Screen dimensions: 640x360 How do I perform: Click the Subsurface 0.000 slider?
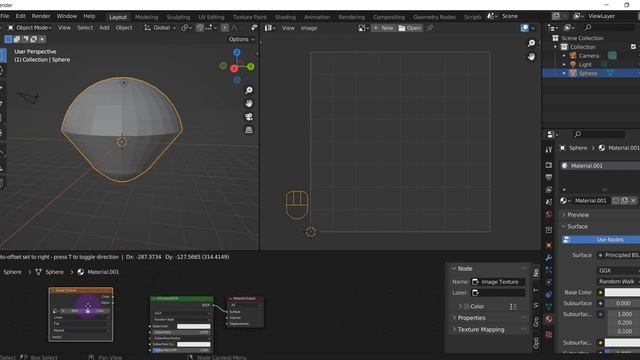(622, 303)
